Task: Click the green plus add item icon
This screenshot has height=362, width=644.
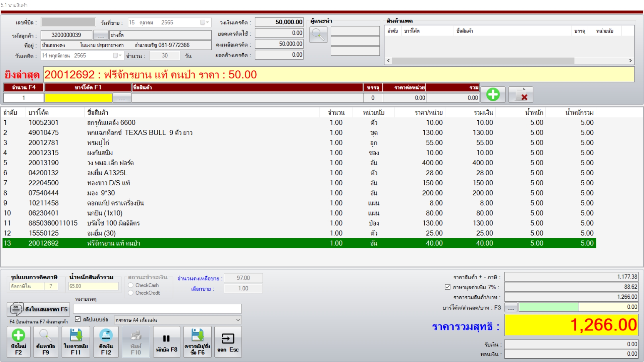Action: 493,95
